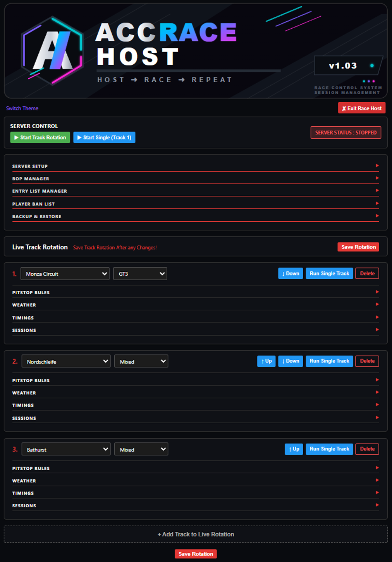Expand the Server Setup section
The image size is (392, 562).
click(x=196, y=166)
